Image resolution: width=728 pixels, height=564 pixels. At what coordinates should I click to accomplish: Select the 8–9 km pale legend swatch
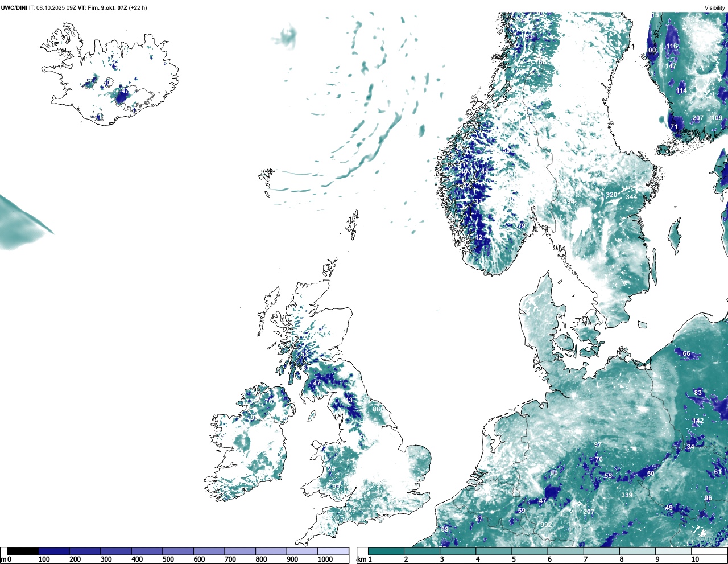636,551
